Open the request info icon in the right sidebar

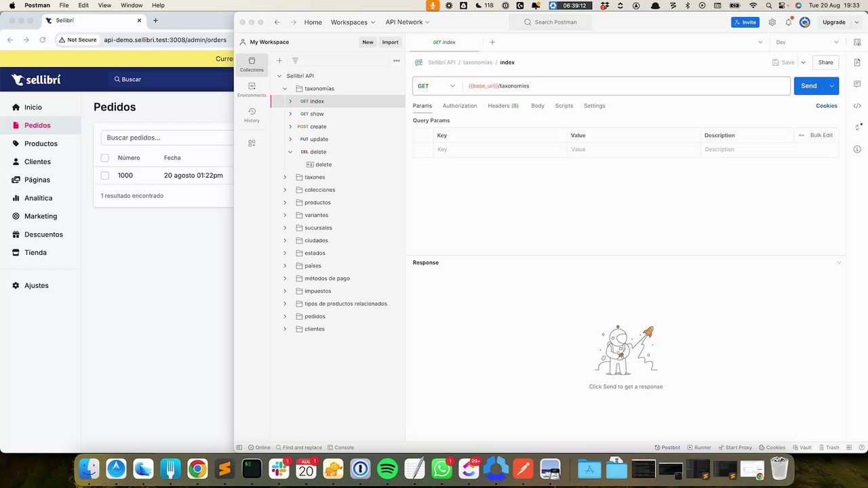click(x=857, y=148)
